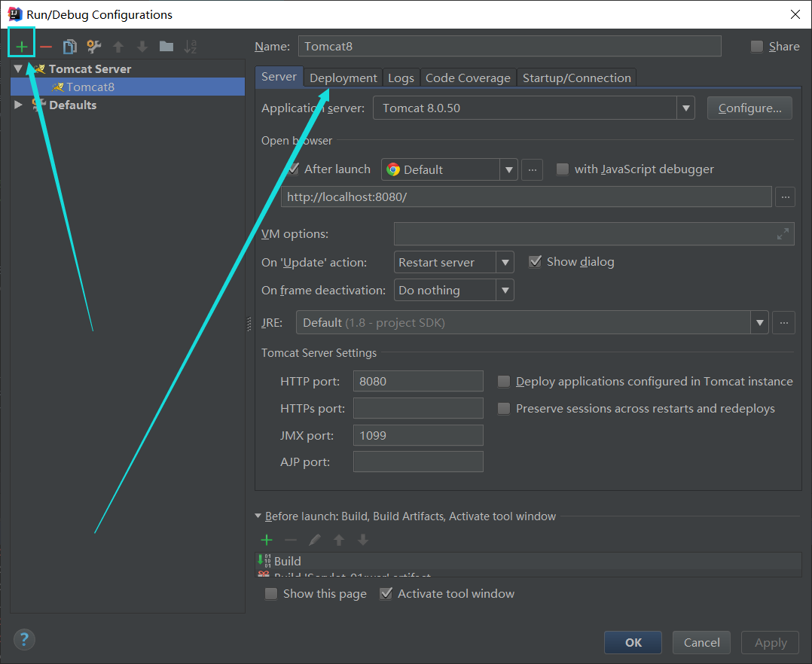Click the AJP port field
812x664 pixels.
418,461
